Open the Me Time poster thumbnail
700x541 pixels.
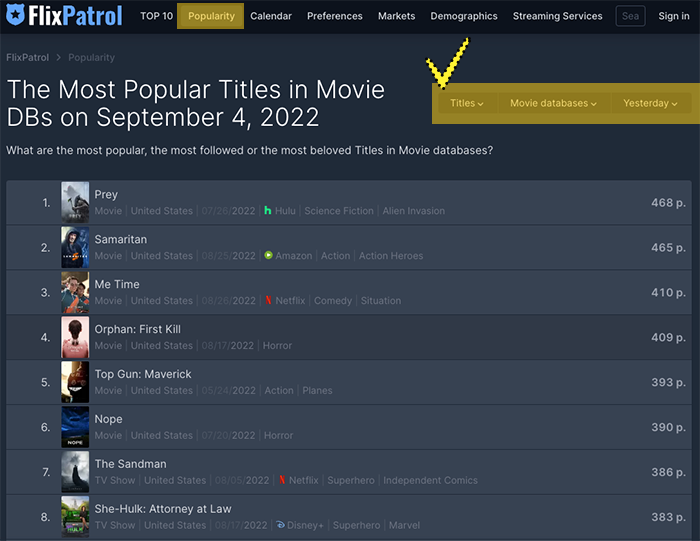click(x=75, y=292)
